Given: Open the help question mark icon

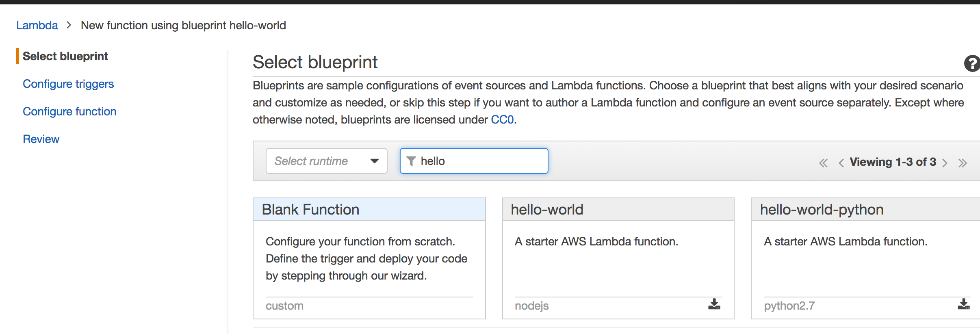Looking at the screenshot, I should pyautogui.click(x=972, y=63).
